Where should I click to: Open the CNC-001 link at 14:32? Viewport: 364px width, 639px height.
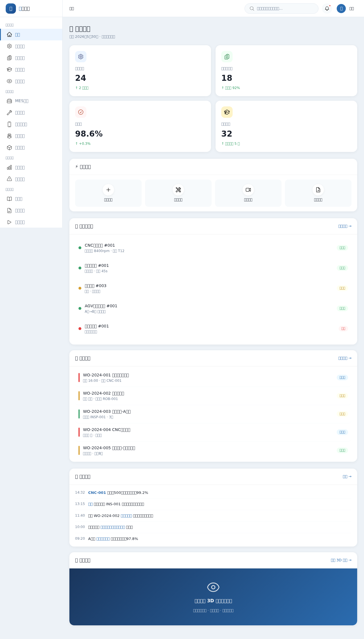[x=97, y=492]
